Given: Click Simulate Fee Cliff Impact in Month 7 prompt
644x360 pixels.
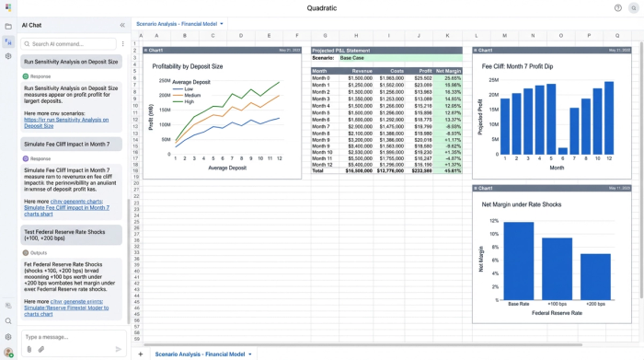Looking at the screenshot, I should 71,145.
